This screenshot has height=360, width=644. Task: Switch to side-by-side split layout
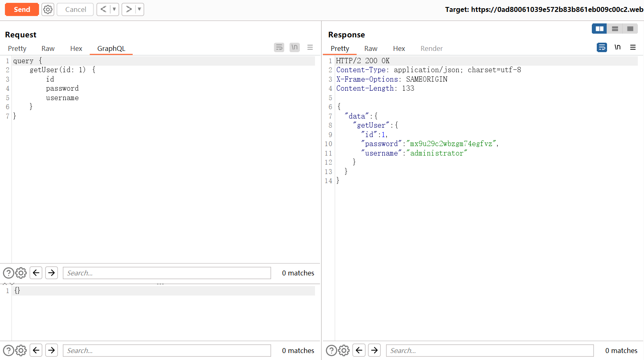(x=599, y=29)
